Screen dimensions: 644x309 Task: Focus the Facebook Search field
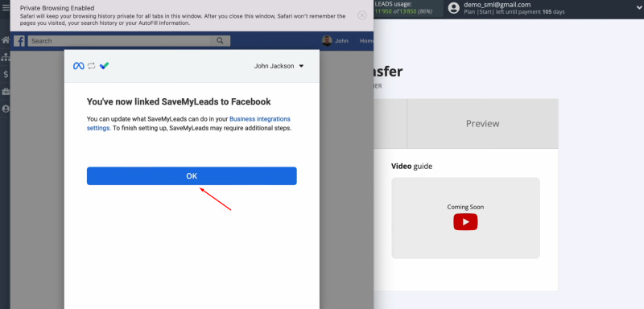[119, 40]
